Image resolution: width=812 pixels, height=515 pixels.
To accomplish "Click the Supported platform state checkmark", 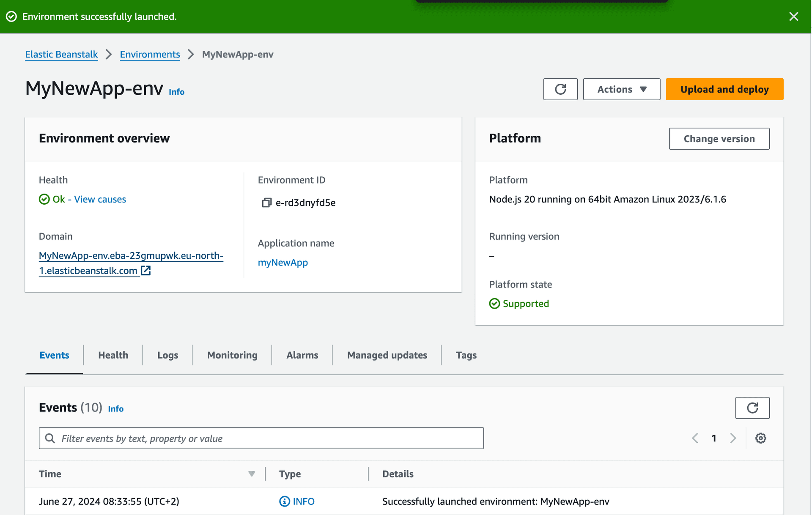I will point(494,304).
